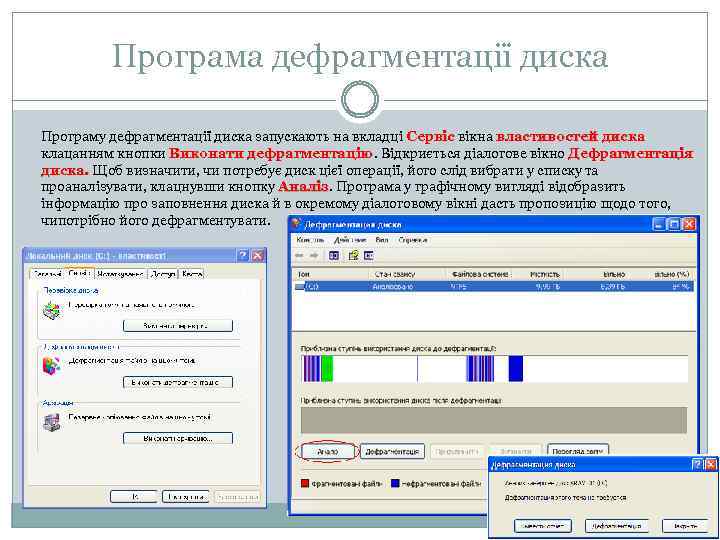Click the Forward arrow in Defragmenter toolbar
720x540 pixels.
click(315, 256)
